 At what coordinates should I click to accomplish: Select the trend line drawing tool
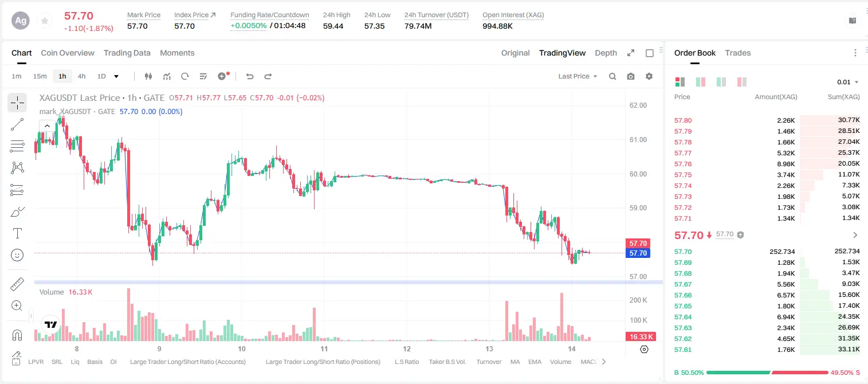tap(17, 124)
